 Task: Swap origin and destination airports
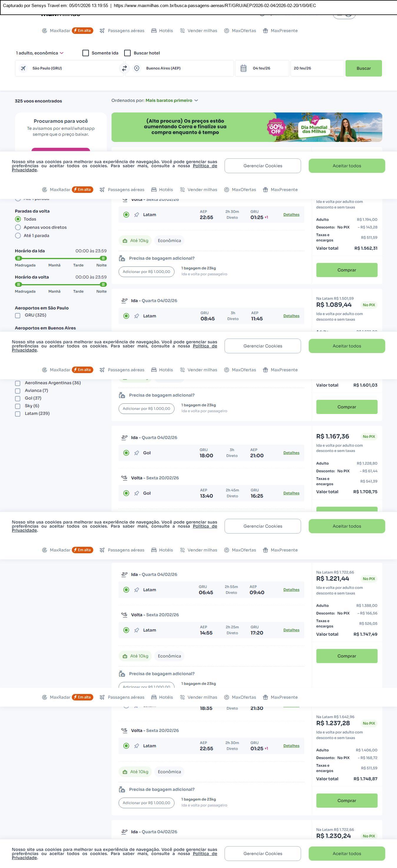pos(124,68)
